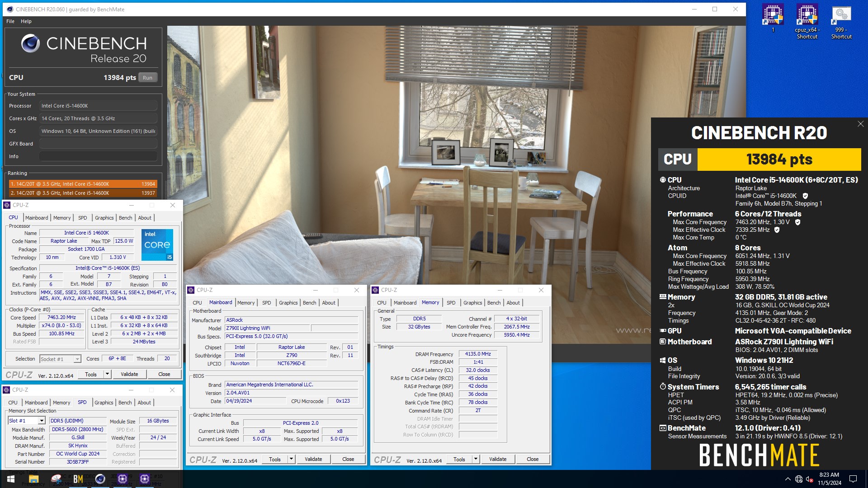
Task: Open the Socket #1 selection dropdown
Action: click(60, 359)
